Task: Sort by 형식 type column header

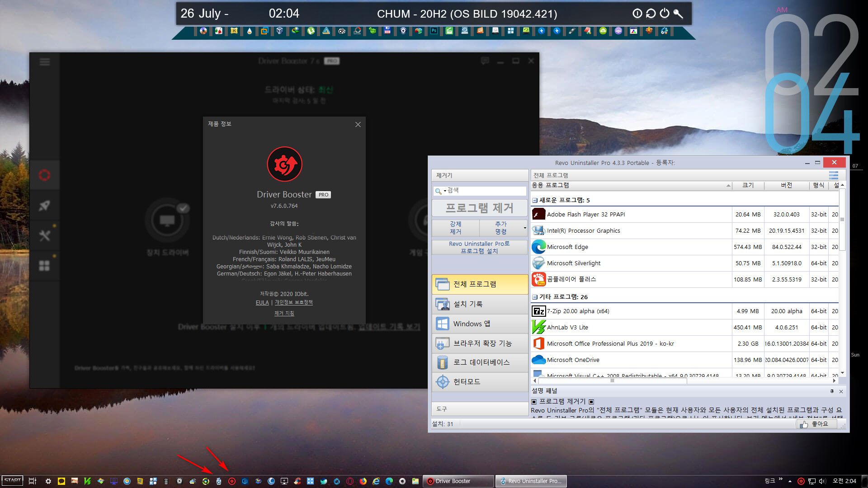Action: 819,185
